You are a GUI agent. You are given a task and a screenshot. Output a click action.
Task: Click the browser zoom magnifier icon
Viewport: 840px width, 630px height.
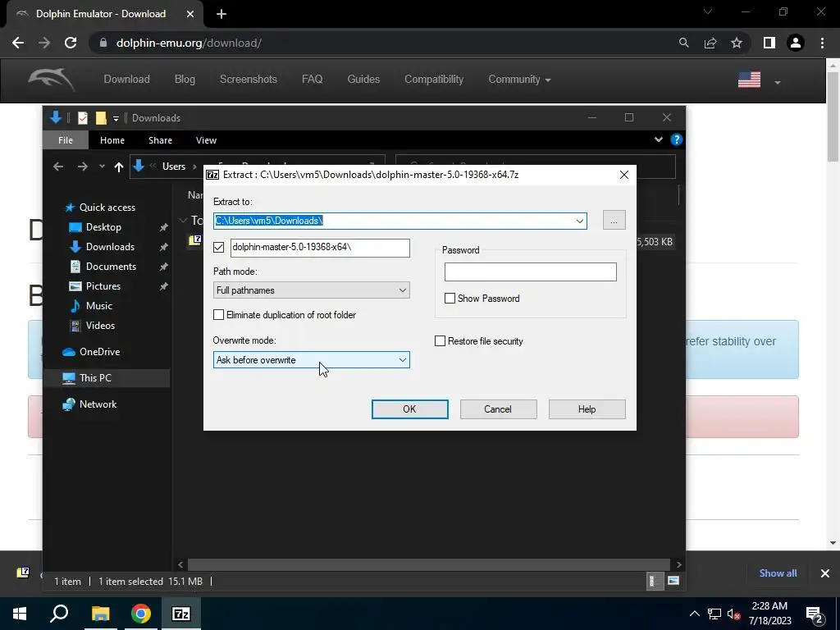click(x=683, y=43)
